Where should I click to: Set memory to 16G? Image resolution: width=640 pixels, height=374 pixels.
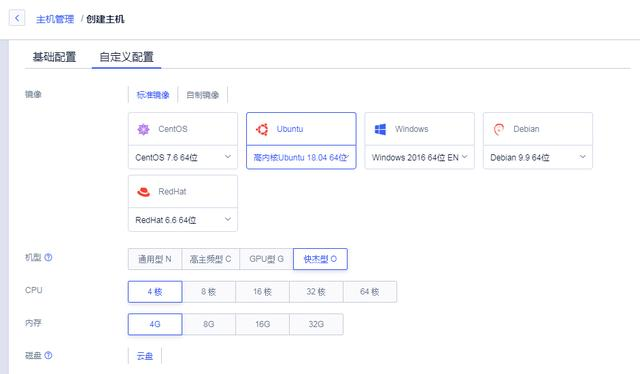pyautogui.click(x=262, y=324)
